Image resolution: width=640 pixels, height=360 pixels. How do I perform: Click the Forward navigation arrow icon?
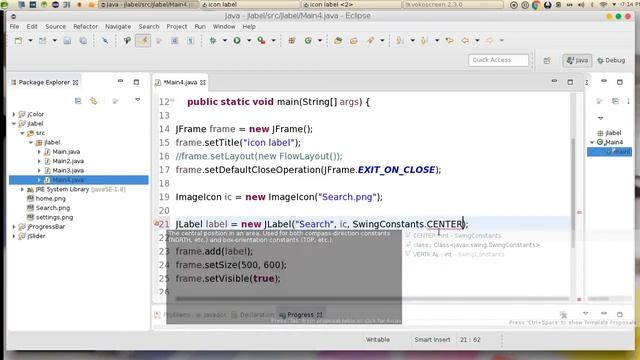click(x=489, y=40)
